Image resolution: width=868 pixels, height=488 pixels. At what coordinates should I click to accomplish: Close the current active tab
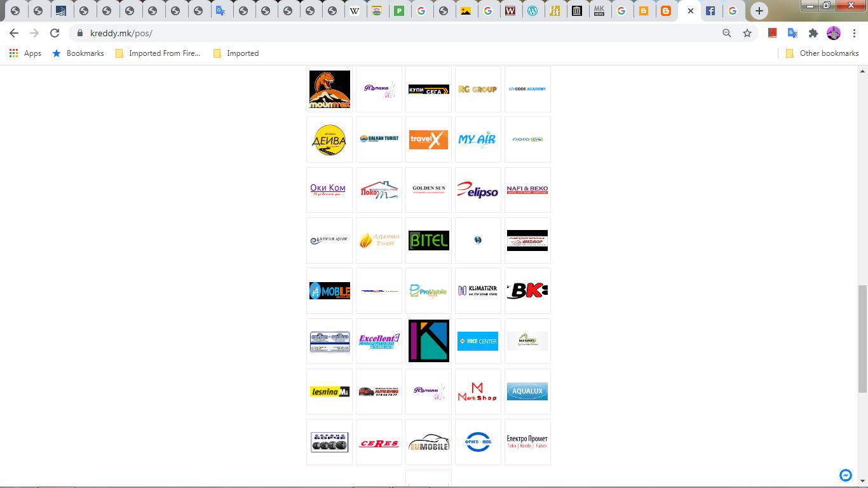pos(691,11)
